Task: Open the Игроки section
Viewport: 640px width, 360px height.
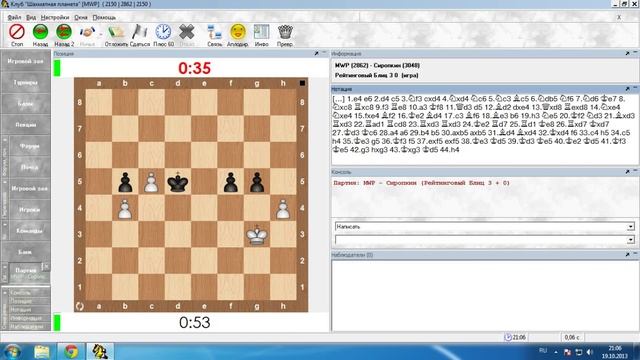Action: coord(29,209)
